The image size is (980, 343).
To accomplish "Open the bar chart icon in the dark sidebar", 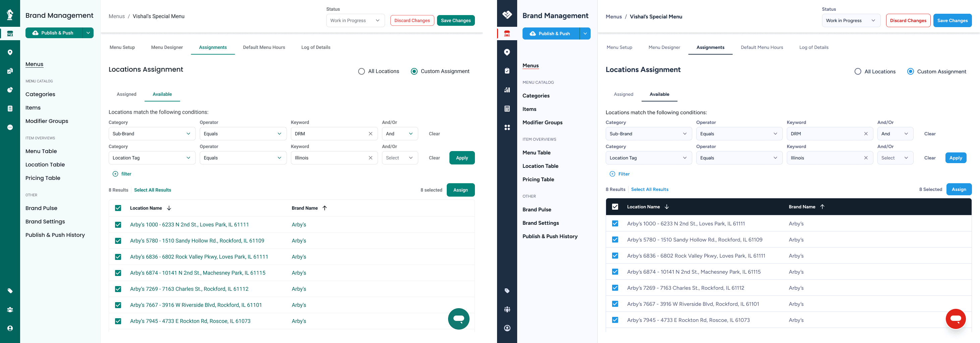I will 507,90.
